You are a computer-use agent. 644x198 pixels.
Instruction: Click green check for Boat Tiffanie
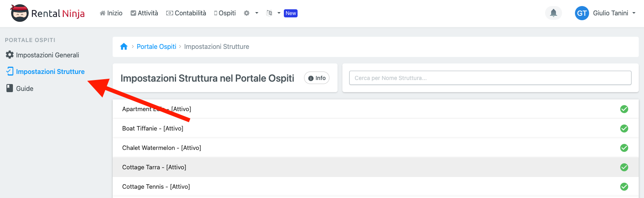(624, 128)
